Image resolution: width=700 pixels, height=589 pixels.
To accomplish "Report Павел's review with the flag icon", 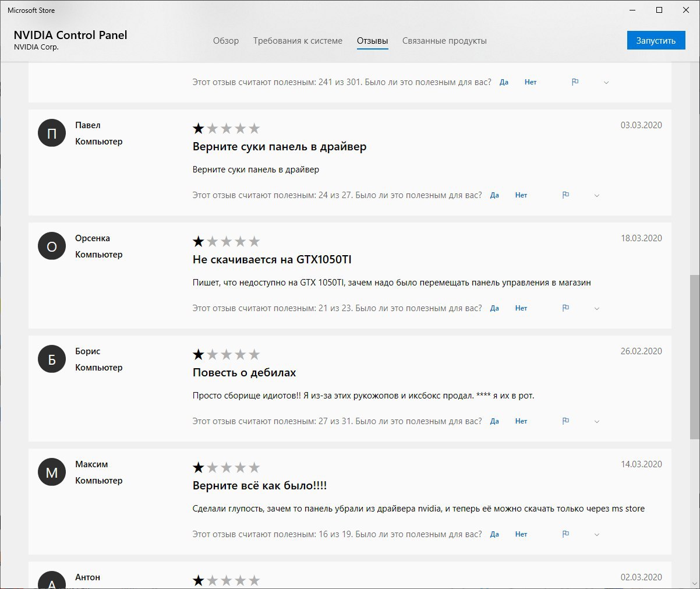I will [x=565, y=195].
